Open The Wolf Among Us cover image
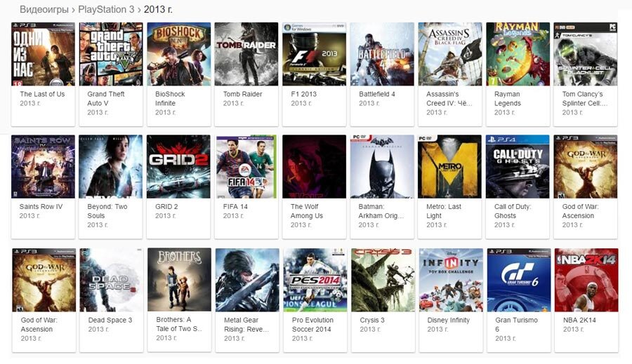This screenshot has height=364, width=632. click(315, 167)
